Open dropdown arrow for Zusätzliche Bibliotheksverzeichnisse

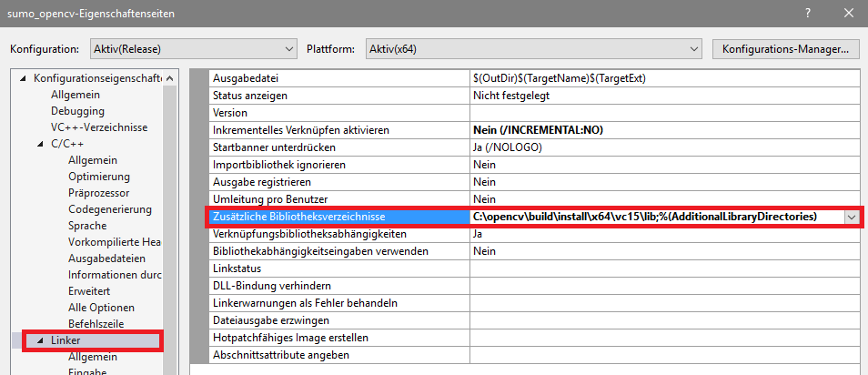[851, 218]
